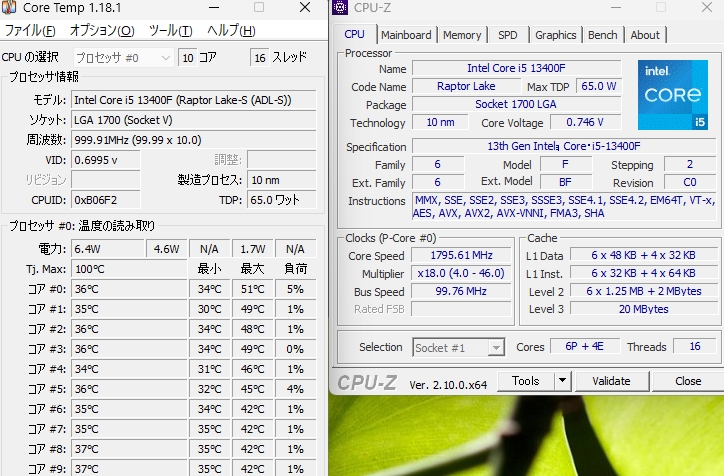This screenshot has height=476, width=724.
Task: Switch to the Bench tab
Action: tap(603, 35)
